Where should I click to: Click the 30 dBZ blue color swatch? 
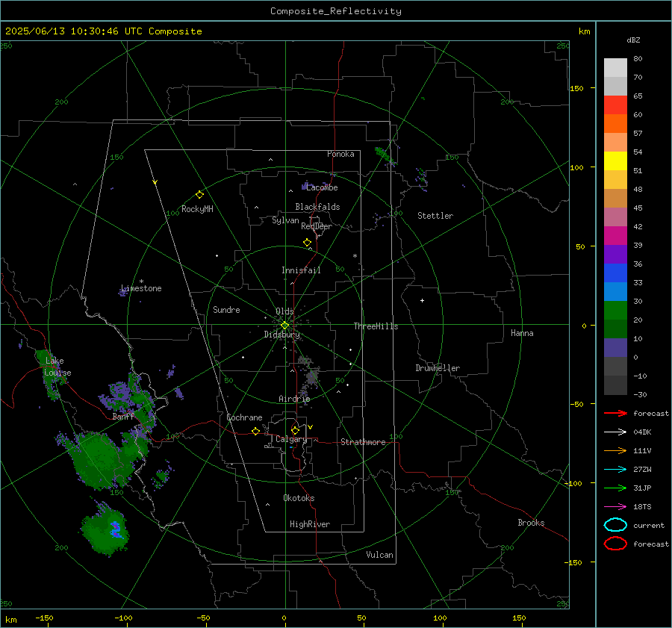pyautogui.click(x=615, y=291)
